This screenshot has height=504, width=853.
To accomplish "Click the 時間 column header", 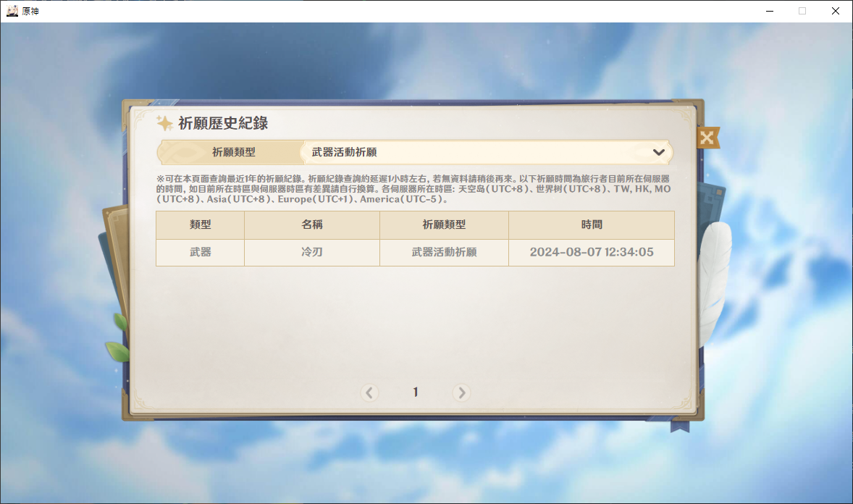I will (x=592, y=224).
